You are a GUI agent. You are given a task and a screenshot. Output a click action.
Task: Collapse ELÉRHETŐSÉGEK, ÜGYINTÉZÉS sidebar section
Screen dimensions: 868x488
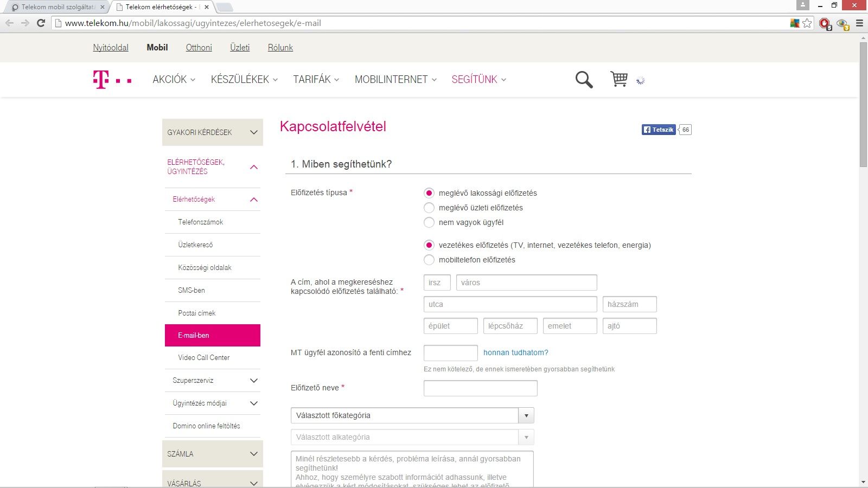(213, 166)
